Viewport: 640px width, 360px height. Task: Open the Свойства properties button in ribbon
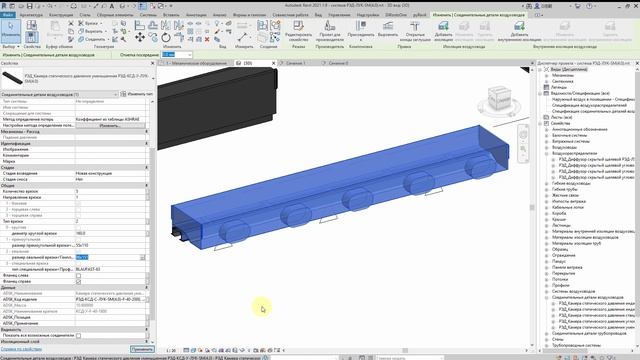[31, 38]
